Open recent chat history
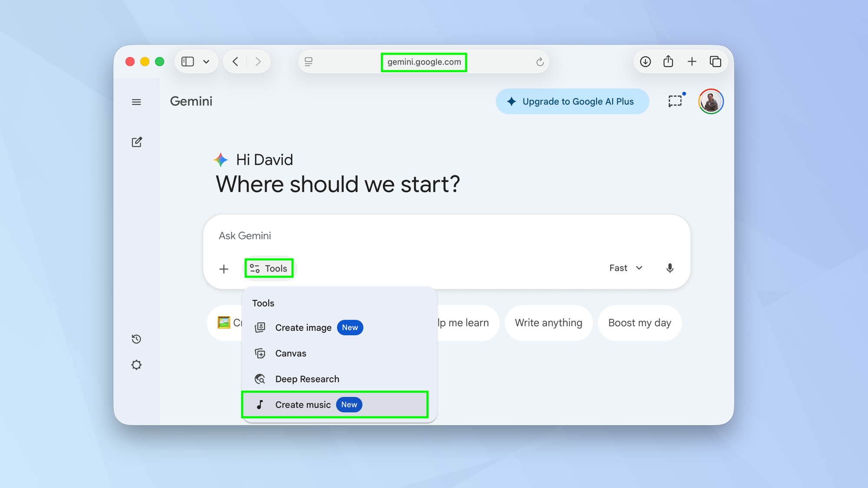 (x=137, y=339)
